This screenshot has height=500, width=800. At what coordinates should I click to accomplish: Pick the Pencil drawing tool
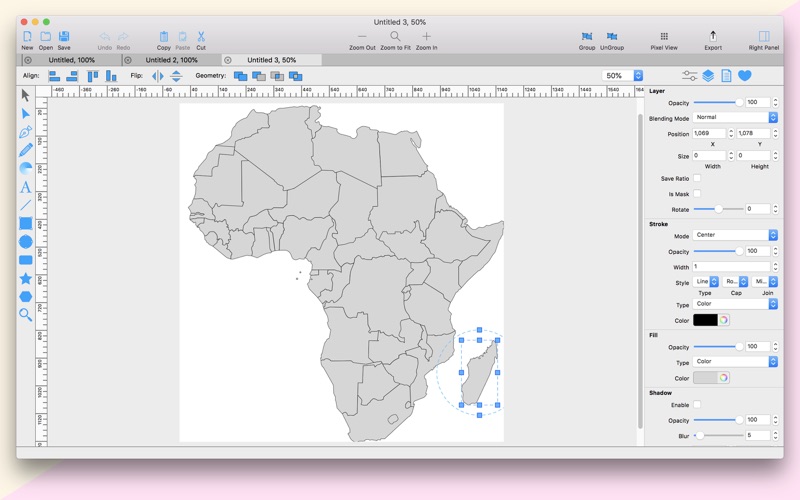[26, 150]
